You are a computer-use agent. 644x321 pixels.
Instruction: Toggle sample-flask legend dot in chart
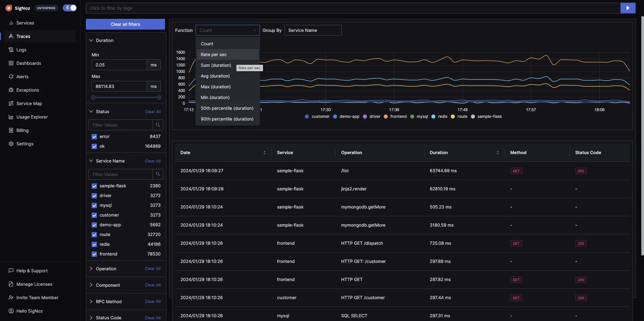[473, 117]
